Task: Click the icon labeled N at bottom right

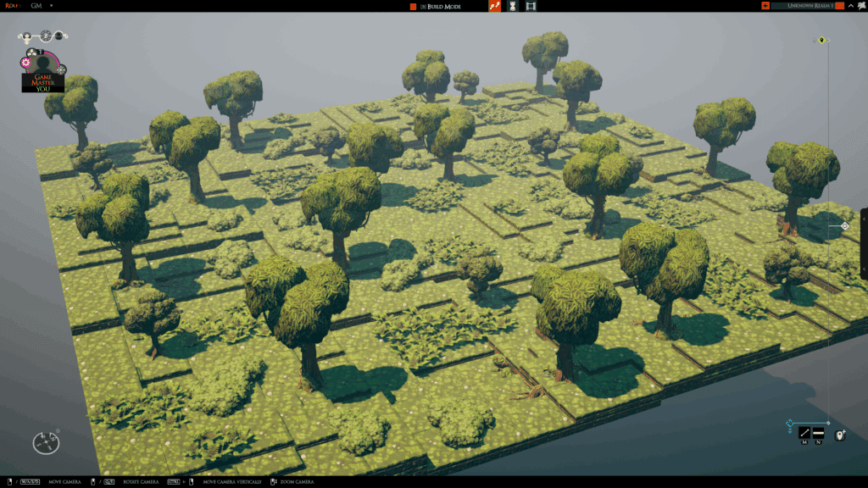Action: point(819,434)
